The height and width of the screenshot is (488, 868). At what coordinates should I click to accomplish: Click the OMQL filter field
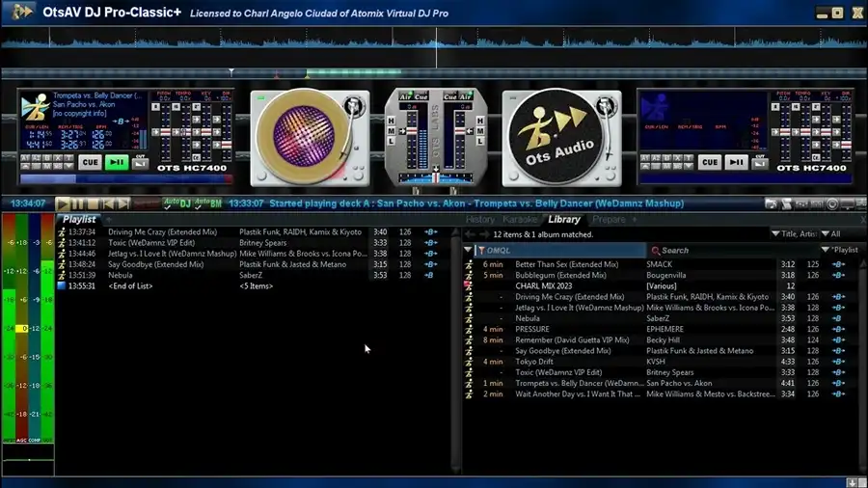[560, 250]
